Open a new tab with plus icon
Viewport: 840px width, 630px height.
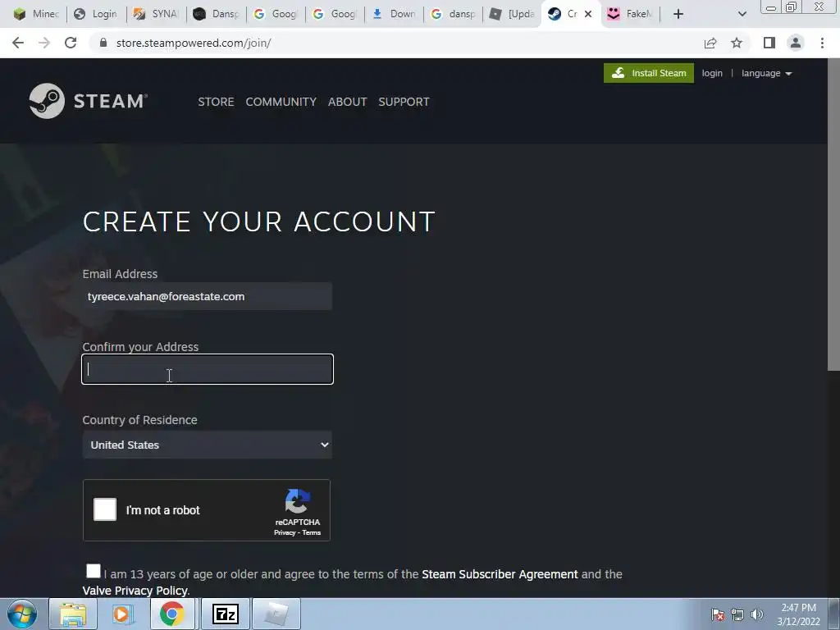click(678, 14)
